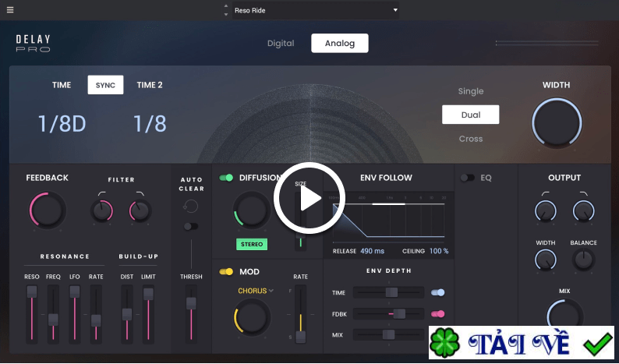Click the 1/8D delay time value
Screen dimensions: 619x364
pyautogui.click(x=62, y=124)
